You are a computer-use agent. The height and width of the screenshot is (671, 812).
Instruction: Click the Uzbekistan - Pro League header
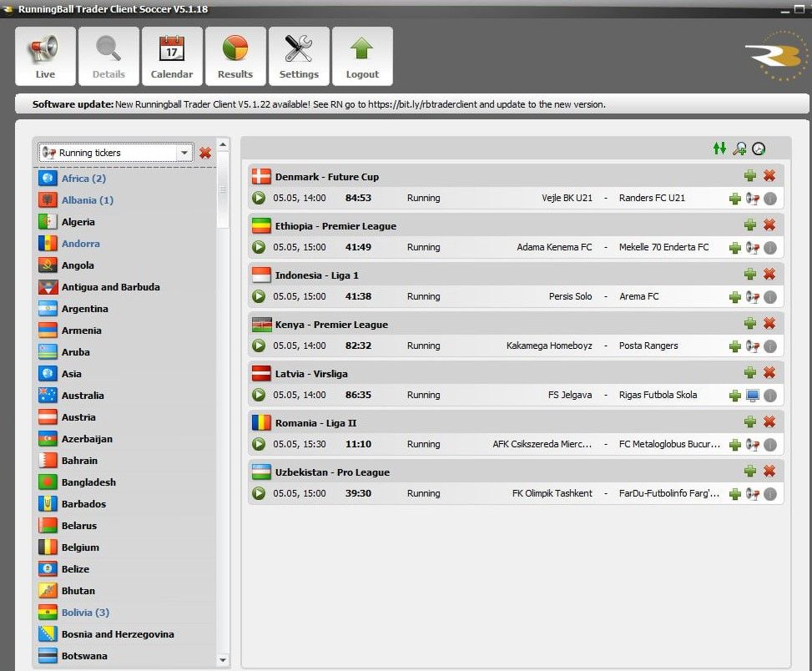coord(515,472)
